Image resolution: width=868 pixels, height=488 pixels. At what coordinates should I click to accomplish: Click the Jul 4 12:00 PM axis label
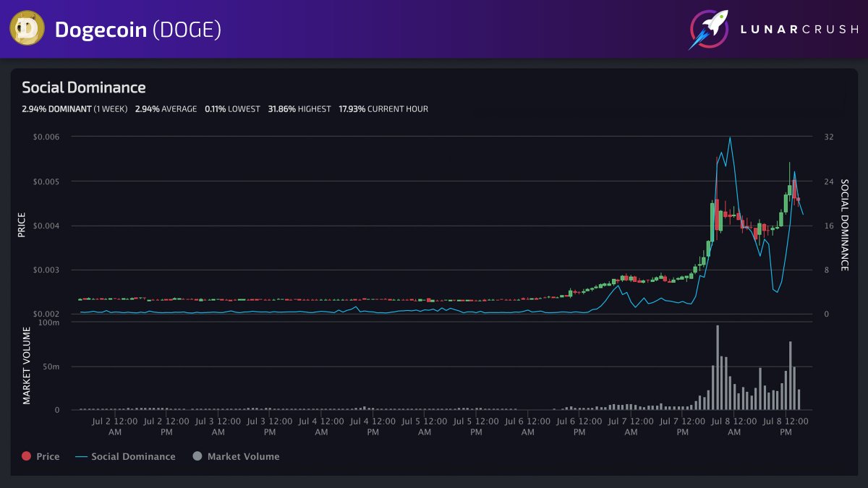(373, 426)
